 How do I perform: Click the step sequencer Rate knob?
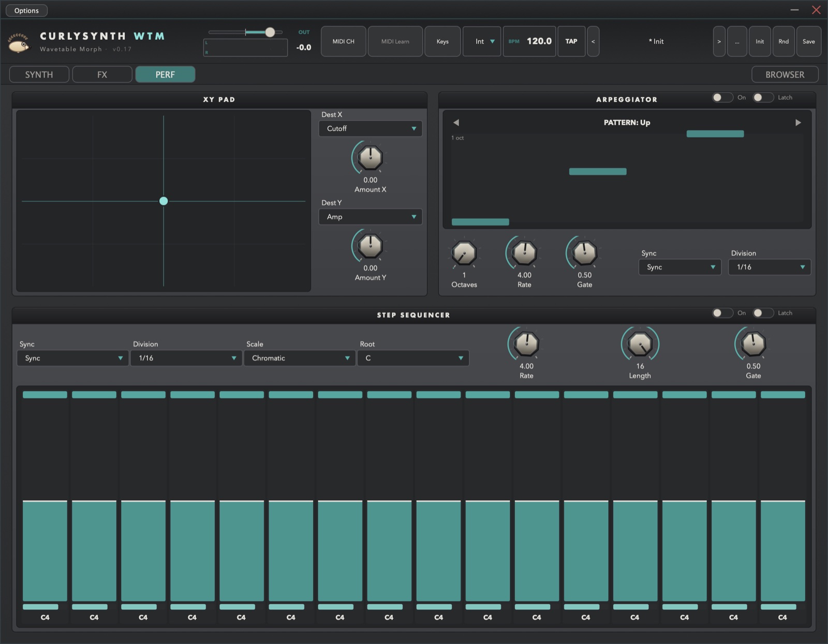coord(526,344)
